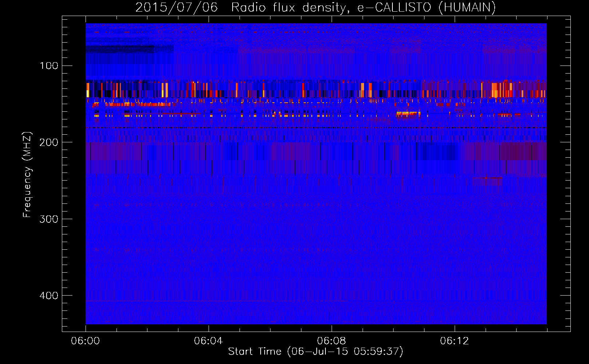Viewport: 589px width, 364px height.
Task: Click the '06:08' time tick label
Action: pyautogui.click(x=331, y=341)
